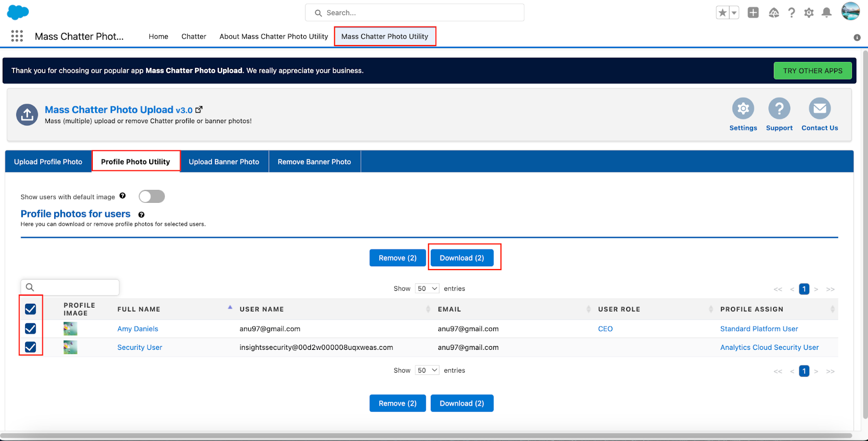Click the Settings text link
Image resolution: width=868 pixels, height=441 pixels.
pos(743,128)
